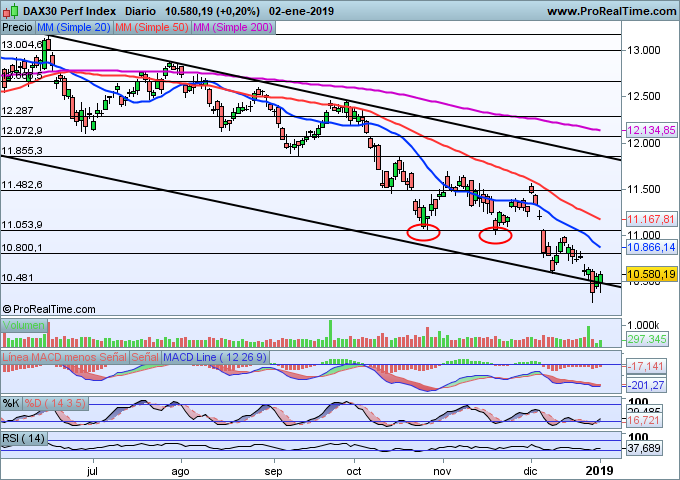This screenshot has height=480, width=680.
Task: Click the -201,27 MACD line value
Action: [645, 385]
